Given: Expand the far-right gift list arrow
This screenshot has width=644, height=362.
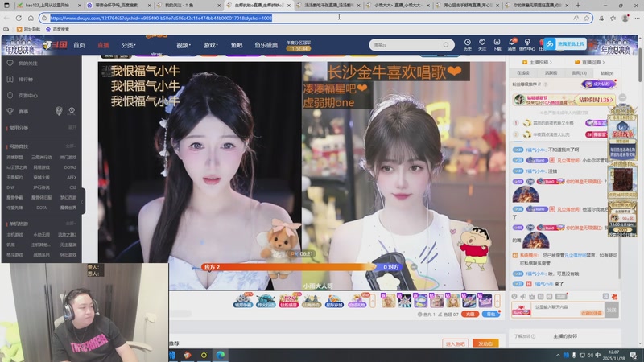Looking at the screenshot, I should tap(497, 301).
